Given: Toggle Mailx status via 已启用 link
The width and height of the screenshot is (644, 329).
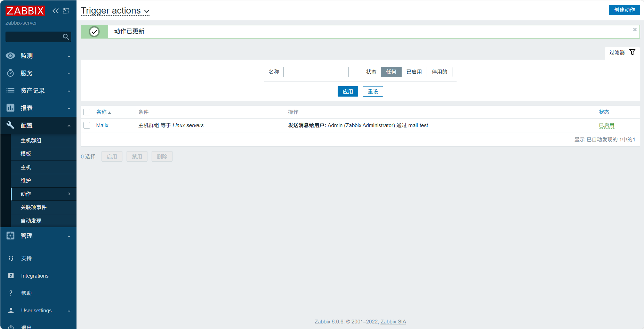Looking at the screenshot, I should click(606, 125).
